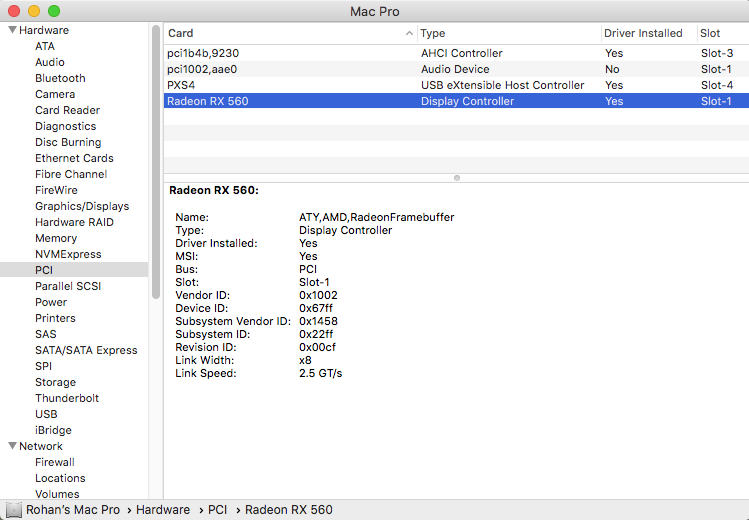The height and width of the screenshot is (520, 749).
Task: Open Disc Burning info
Action: pos(68,142)
